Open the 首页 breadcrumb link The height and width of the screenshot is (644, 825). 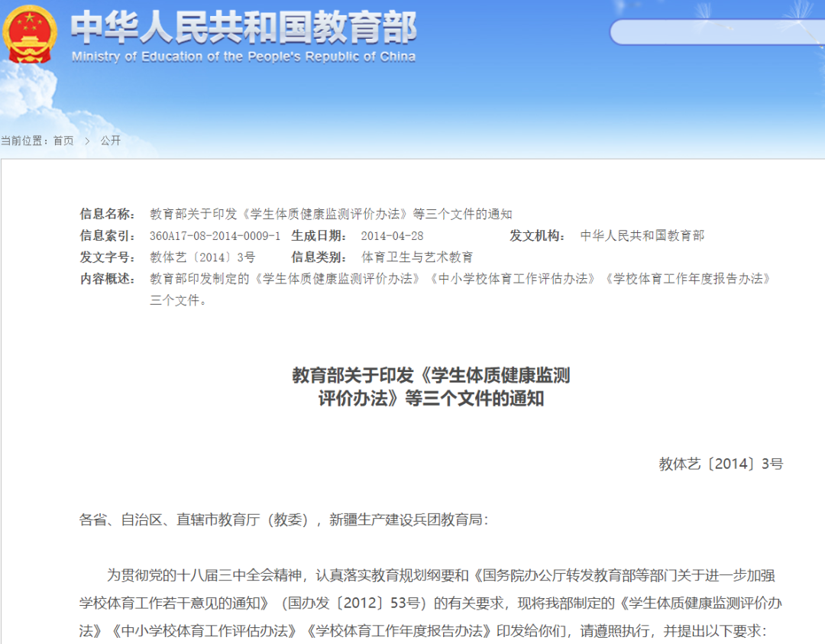(63, 141)
